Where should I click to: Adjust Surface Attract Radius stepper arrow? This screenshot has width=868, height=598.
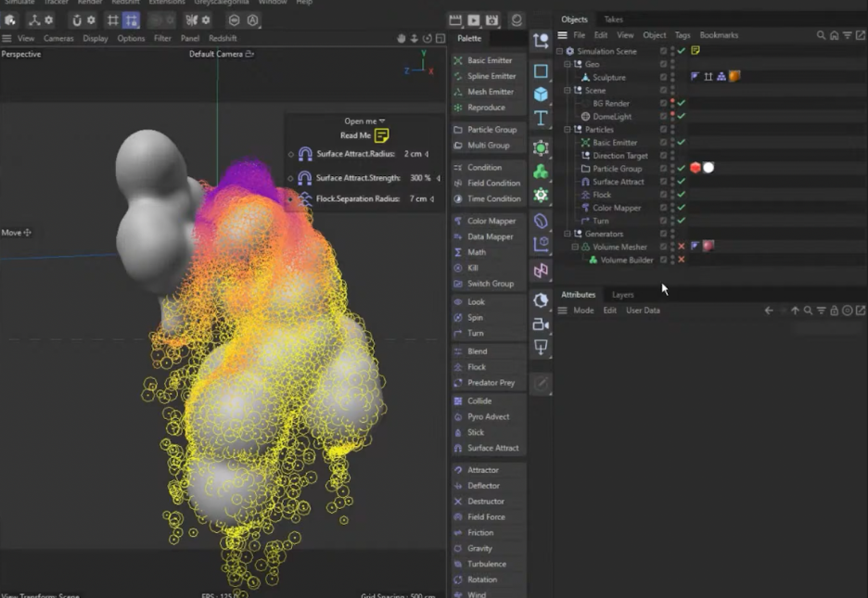(427, 154)
